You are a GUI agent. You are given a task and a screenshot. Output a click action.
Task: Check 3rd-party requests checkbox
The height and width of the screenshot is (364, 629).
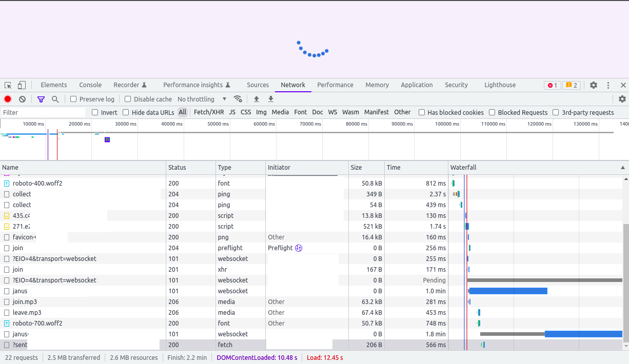pos(556,112)
